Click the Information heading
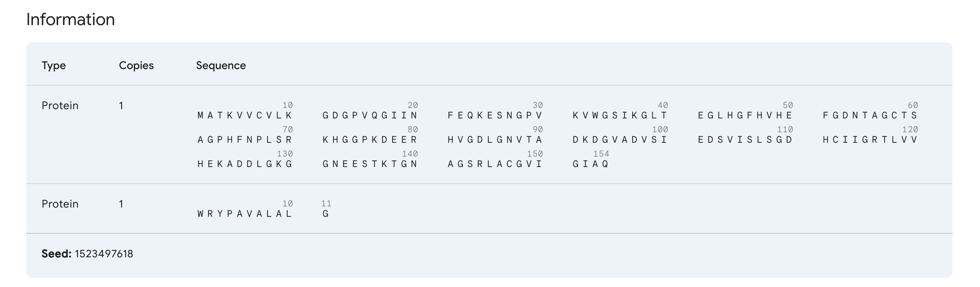The height and width of the screenshot is (287, 980). click(71, 20)
